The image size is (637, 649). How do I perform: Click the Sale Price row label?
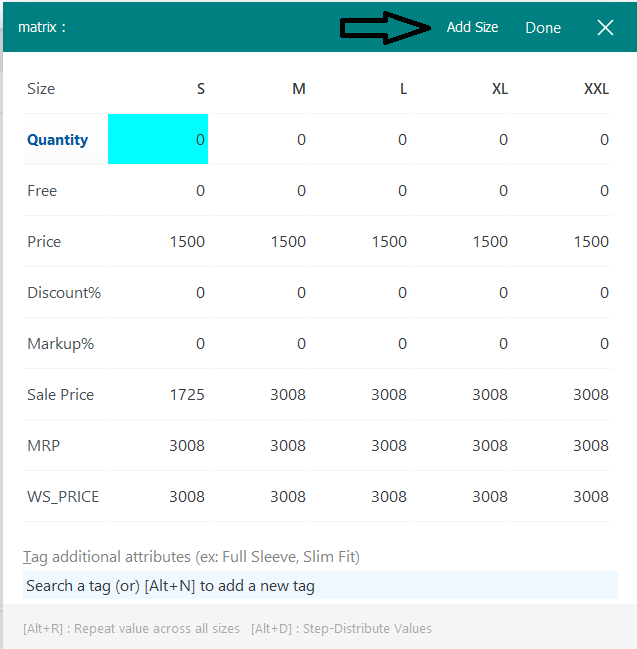[60, 394]
